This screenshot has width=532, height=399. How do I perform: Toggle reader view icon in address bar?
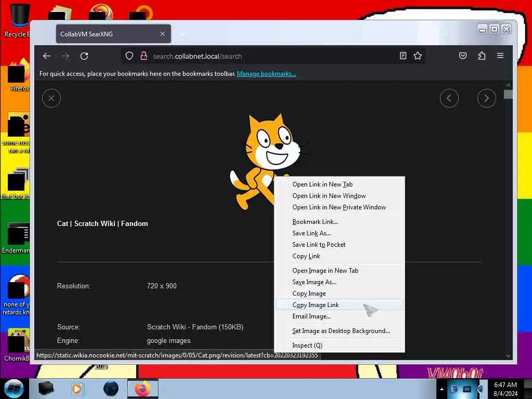pos(403,56)
